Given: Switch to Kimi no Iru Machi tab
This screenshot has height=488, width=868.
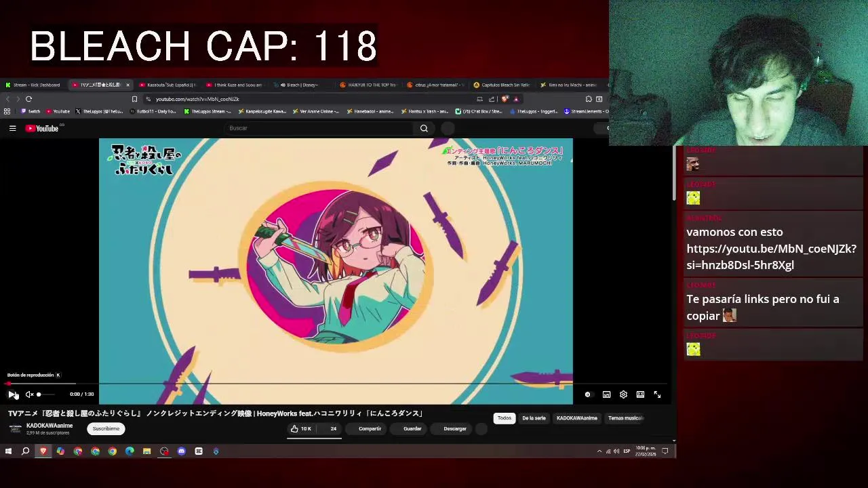Looking at the screenshot, I should tap(568, 85).
